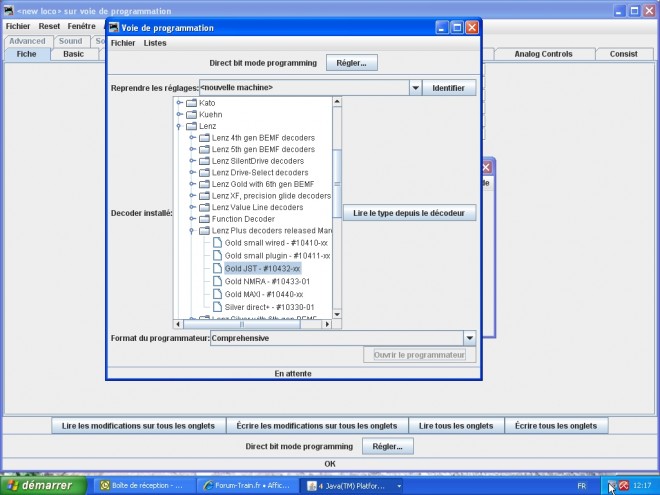The image size is (660, 495).
Task: Click decoder tree scrollbar up arrow
Action: (337, 101)
